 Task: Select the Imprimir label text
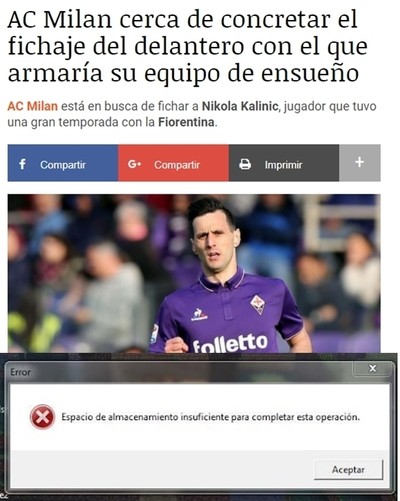tap(283, 165)
